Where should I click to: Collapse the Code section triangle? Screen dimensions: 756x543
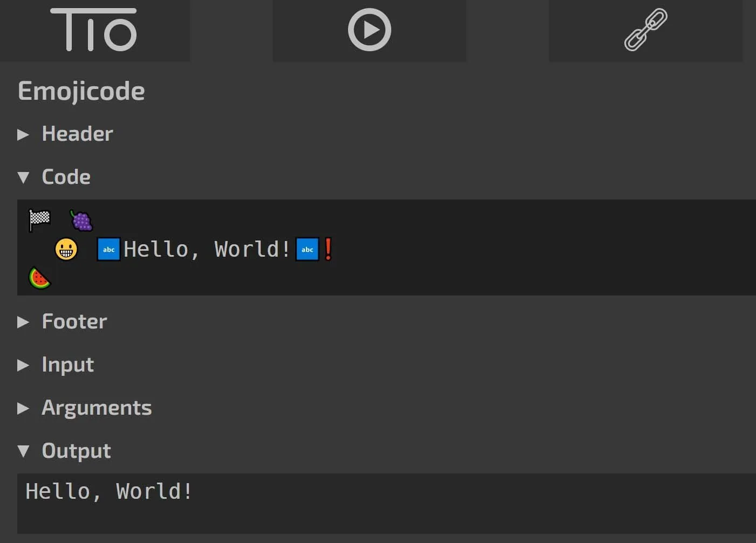(x=23, y=177)
